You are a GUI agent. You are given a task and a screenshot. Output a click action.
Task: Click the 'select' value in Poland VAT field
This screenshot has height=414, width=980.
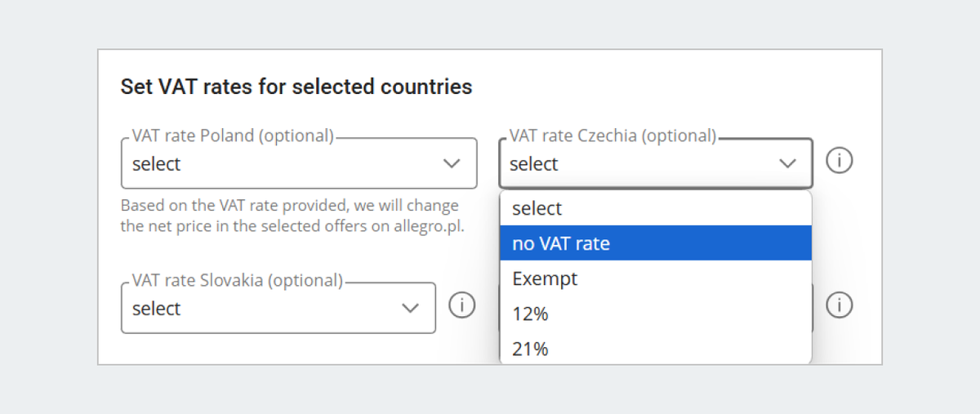156,164
